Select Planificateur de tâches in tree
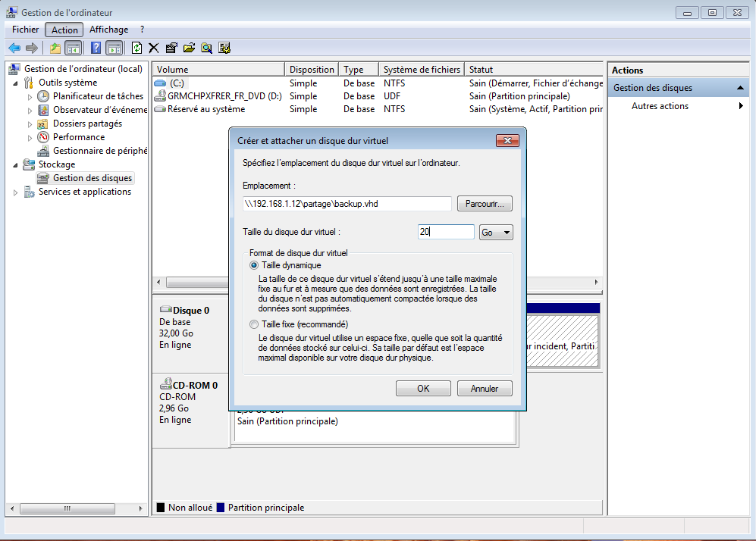Screen dimensions: 756x541 [98, 96]
